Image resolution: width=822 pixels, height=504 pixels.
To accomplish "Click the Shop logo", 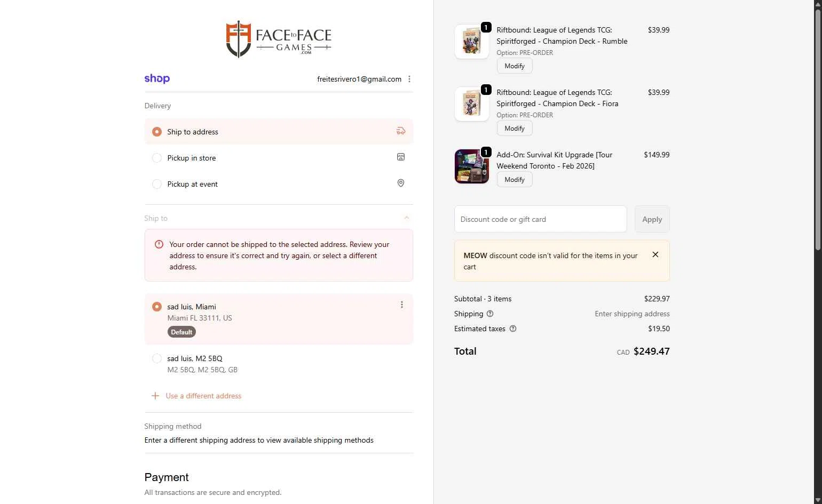I will (157, 79).
